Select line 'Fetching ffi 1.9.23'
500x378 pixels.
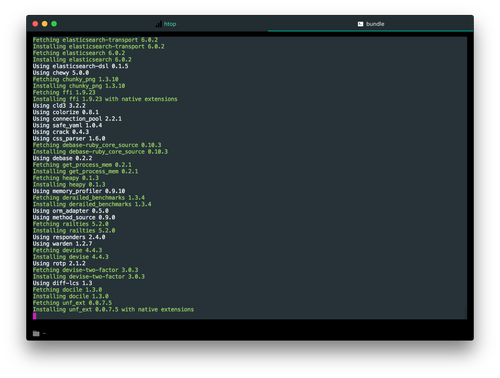click(x=64, y=92)
